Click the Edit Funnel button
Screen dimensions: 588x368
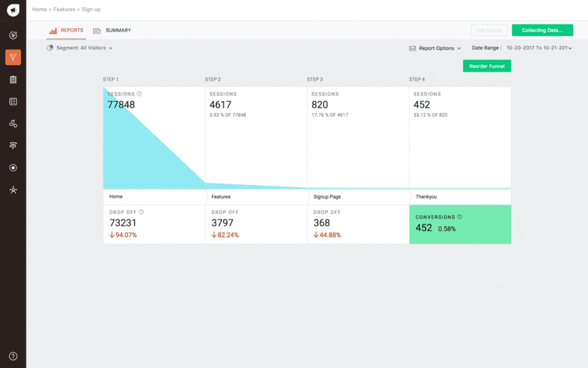pos(489,30)
